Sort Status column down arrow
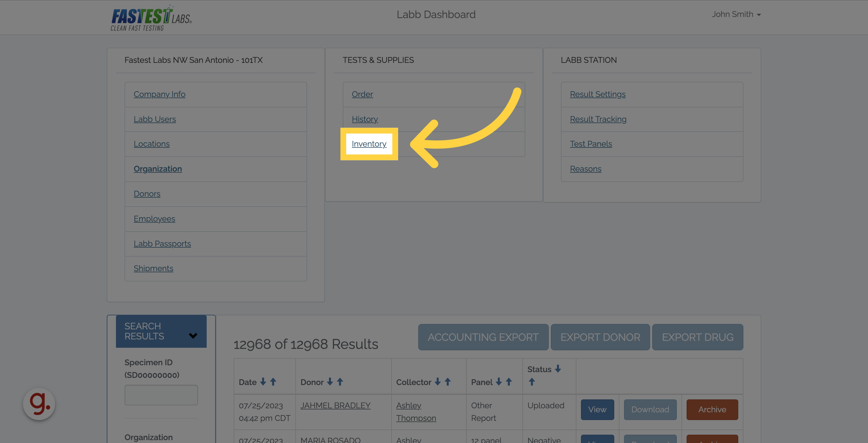The image size is (868, 443). pos(558,369)
